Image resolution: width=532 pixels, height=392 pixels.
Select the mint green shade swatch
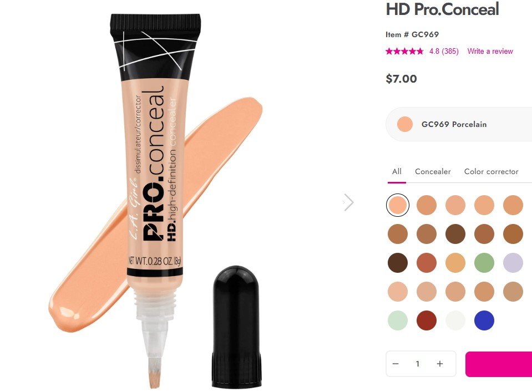click(x=398, y=320)
